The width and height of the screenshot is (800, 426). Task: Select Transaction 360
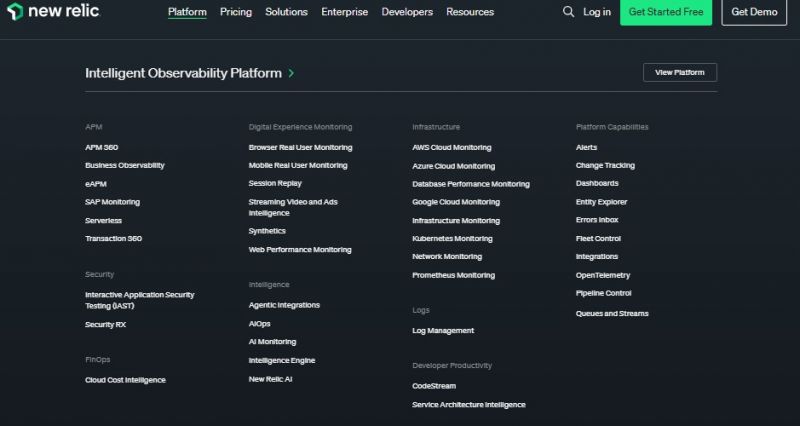(113, 238)
